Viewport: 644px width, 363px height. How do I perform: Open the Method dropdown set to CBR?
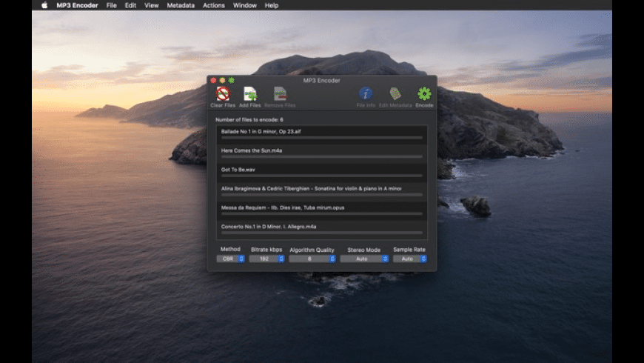coord(230,259)
